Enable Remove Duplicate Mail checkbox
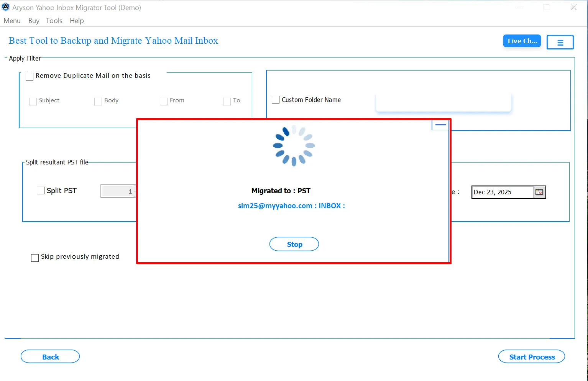The width and height of the screenshot is (588, 381). coord(30,76)
